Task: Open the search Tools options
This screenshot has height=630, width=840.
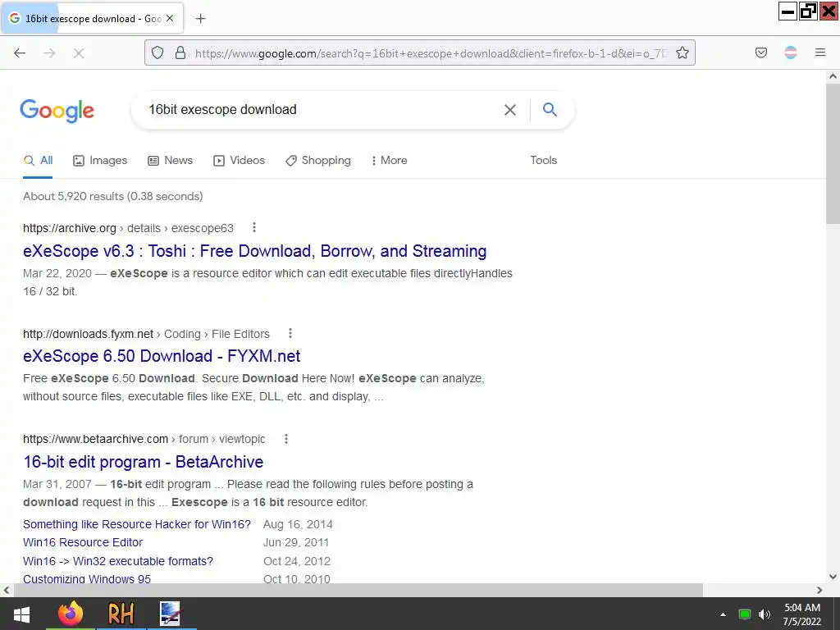Action: coord(544,160)
